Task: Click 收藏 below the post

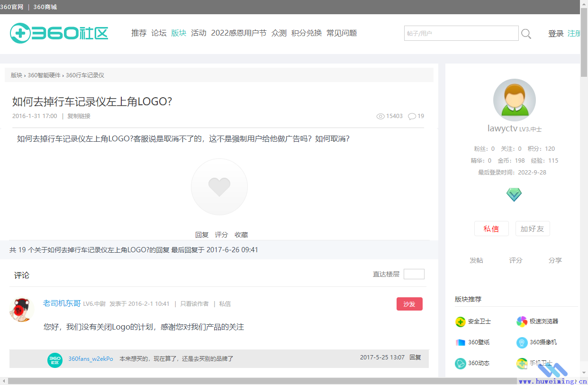Action: (241, 235)
